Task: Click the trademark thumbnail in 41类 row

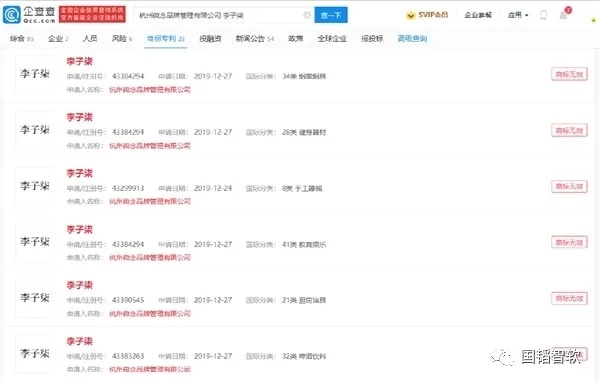Action: [34, 242]
